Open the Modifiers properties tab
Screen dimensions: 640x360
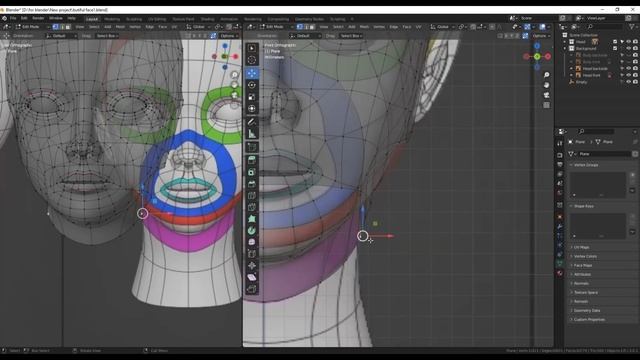pos(560,227)
